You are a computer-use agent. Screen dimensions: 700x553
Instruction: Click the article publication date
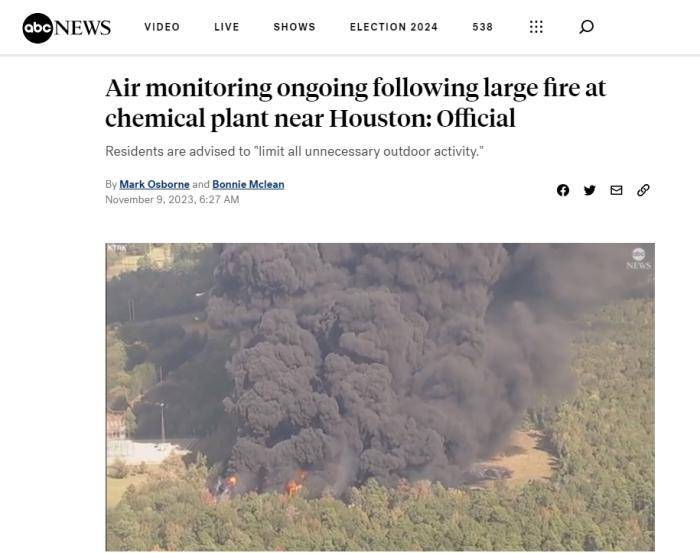[x=172, y=200]
